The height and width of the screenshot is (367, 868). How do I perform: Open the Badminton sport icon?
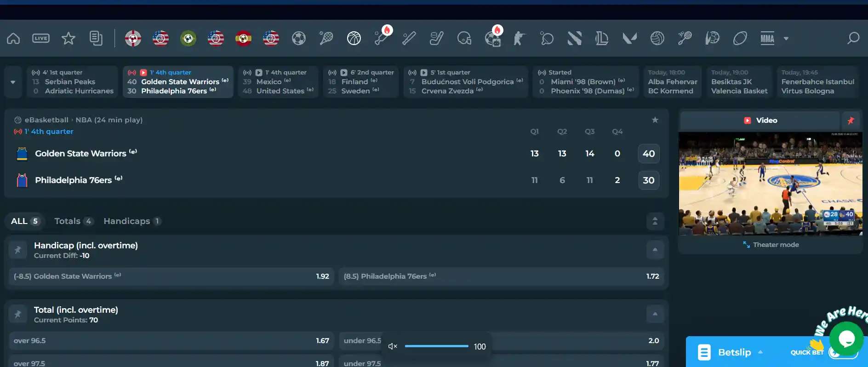pos(685,38)
